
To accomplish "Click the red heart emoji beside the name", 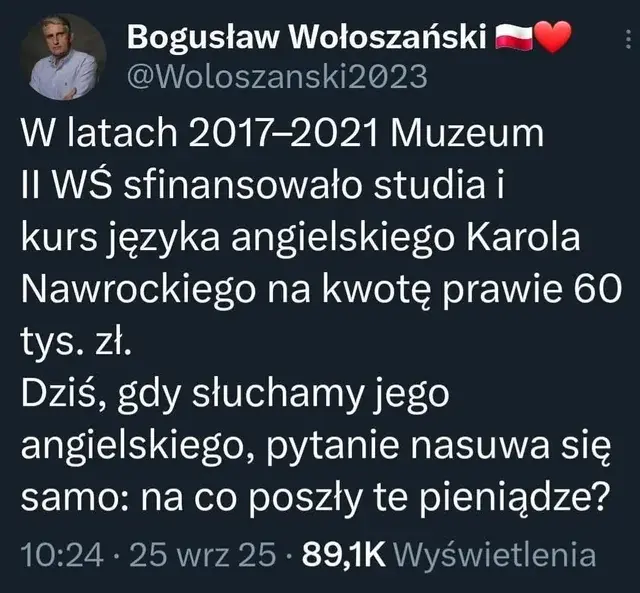I will (552, 37).
